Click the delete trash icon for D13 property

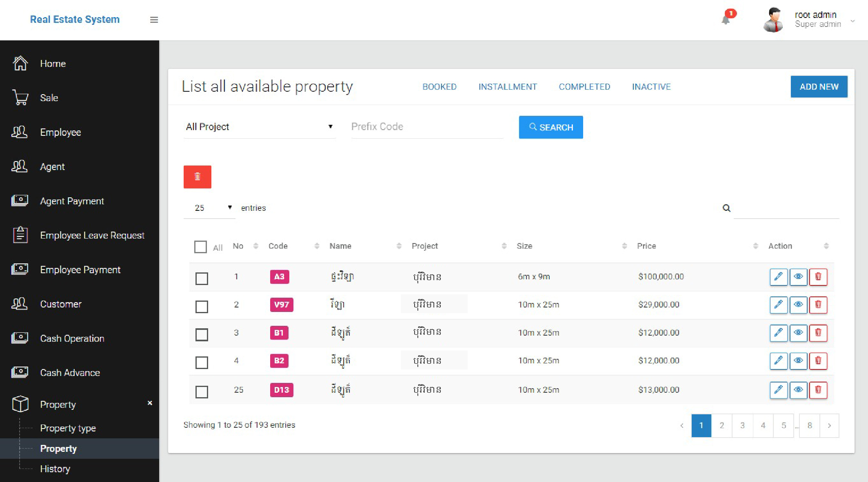click(818, 389)
